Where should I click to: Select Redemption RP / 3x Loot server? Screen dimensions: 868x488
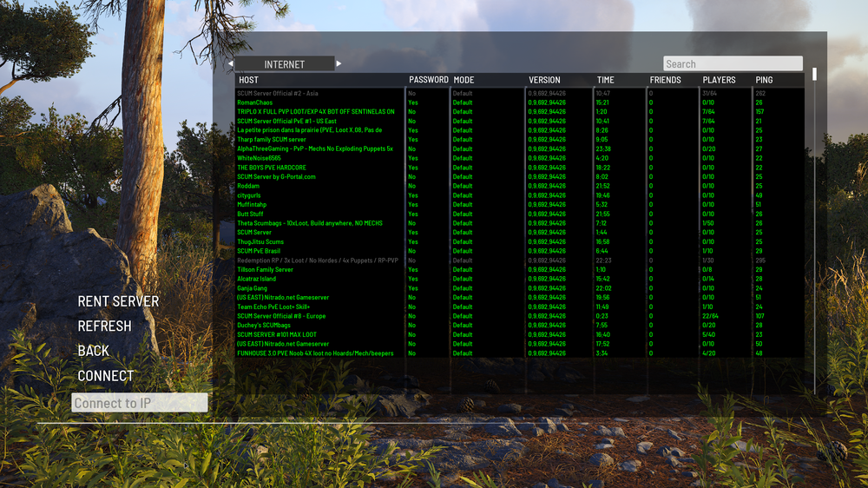[519, 260]
